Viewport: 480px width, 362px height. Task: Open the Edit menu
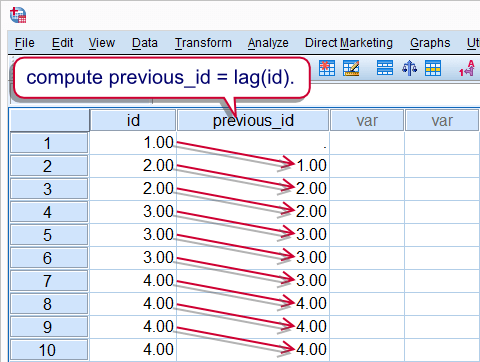[62, 43]
